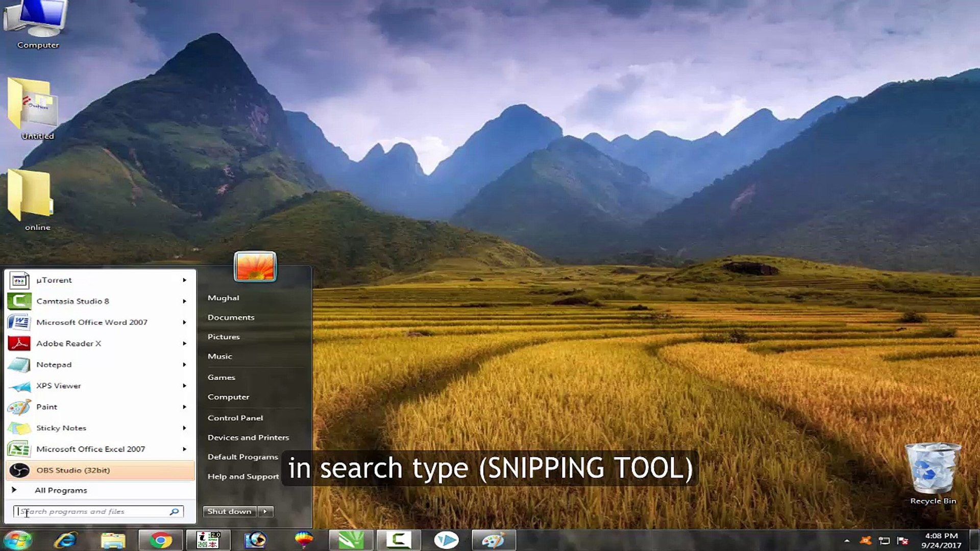980x551 pixels.
Task: Open Control Panel
Action: (x=235, y=418)
